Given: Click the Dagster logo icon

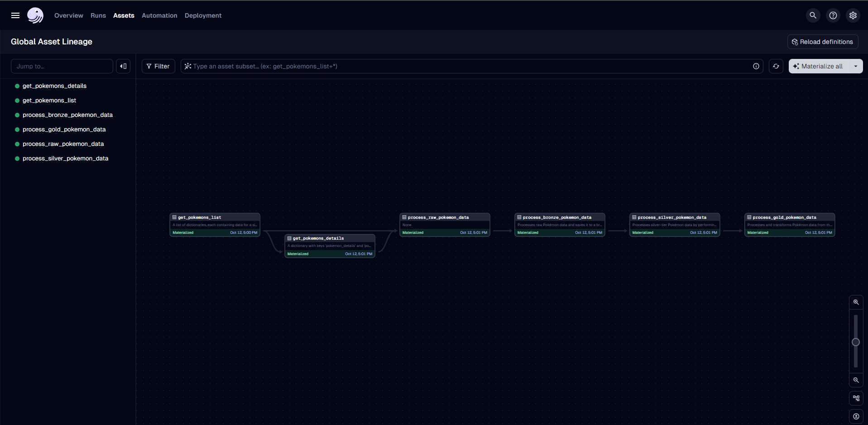Looking at the screenshot, I should (35, 15).
